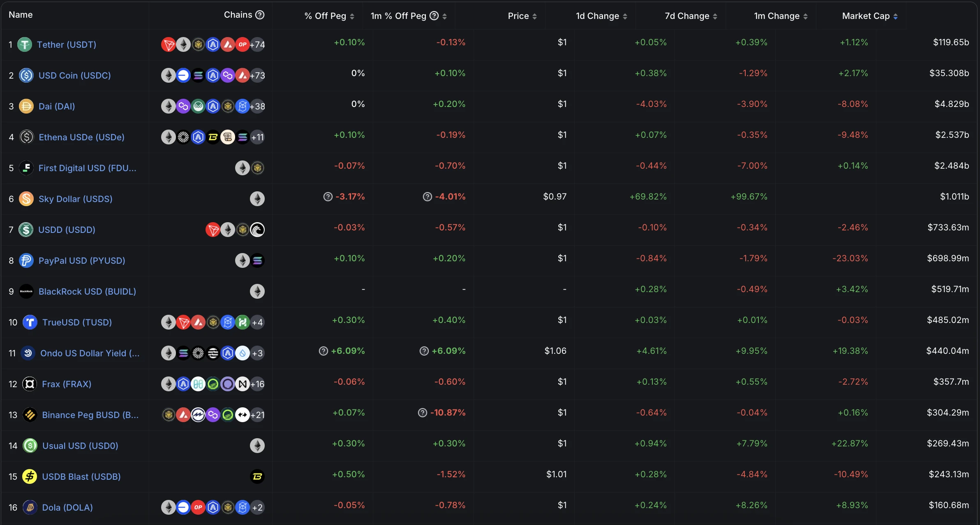
Task: Click the Tron chain icon in USDD row
Action: tap(213, 230)
